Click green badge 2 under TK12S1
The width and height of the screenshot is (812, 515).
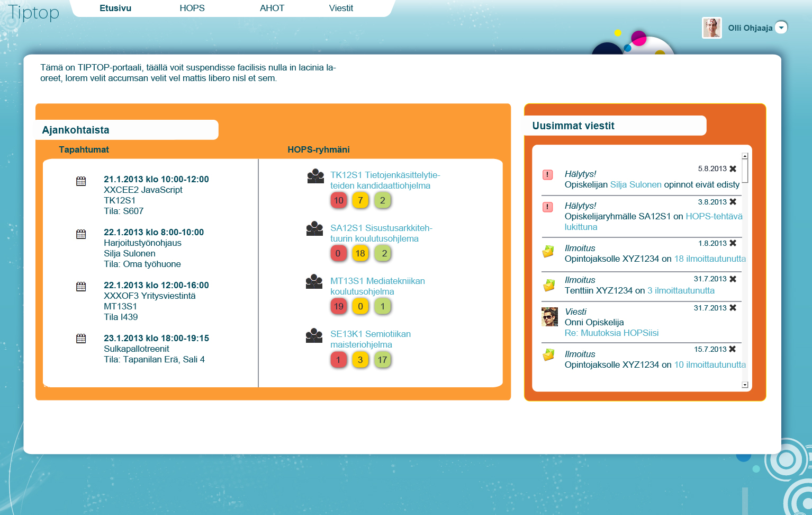(x=383, y=200)
